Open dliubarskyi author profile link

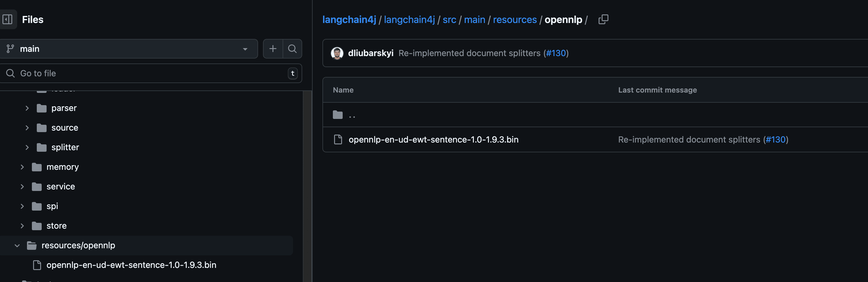[371, 53]
